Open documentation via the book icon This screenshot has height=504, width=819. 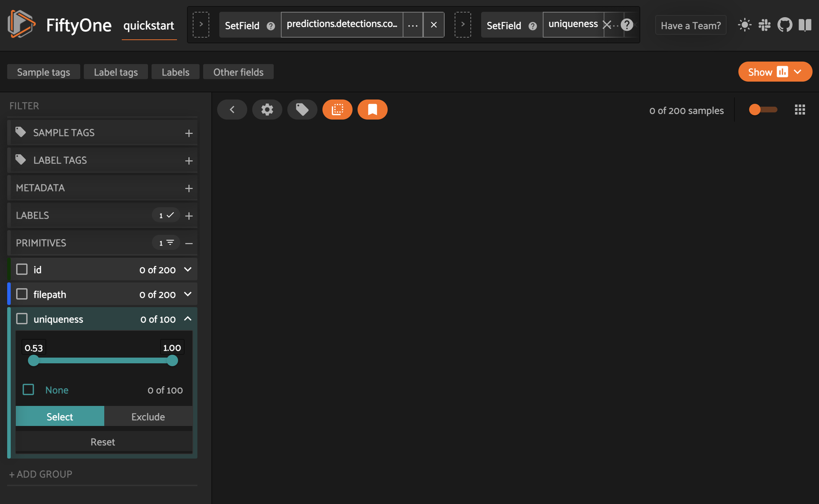tap(805, 25)
